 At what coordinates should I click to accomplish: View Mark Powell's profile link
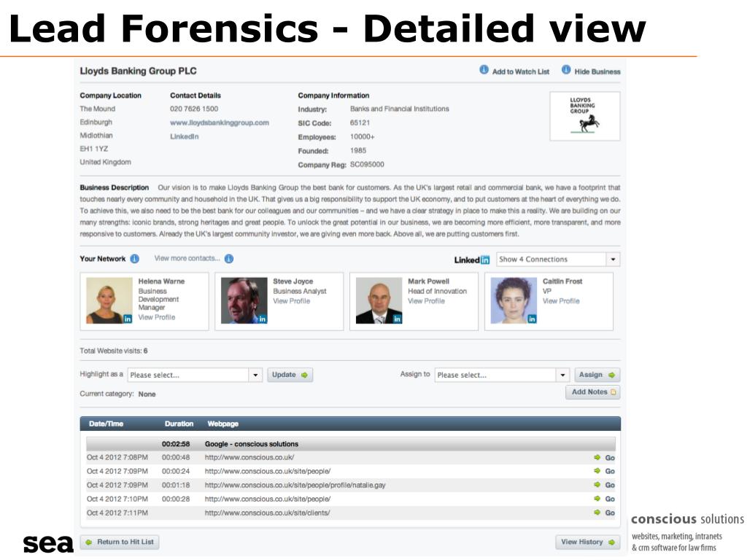[426, 301]
